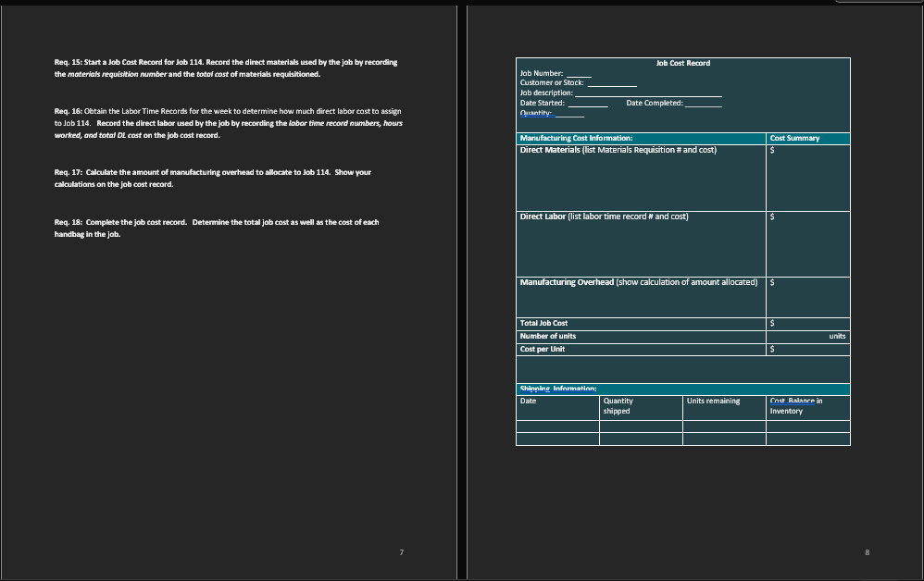Click the "Req. 18:" paragraph heading
This screenshot has height=581, width=924.
[69, 223]
